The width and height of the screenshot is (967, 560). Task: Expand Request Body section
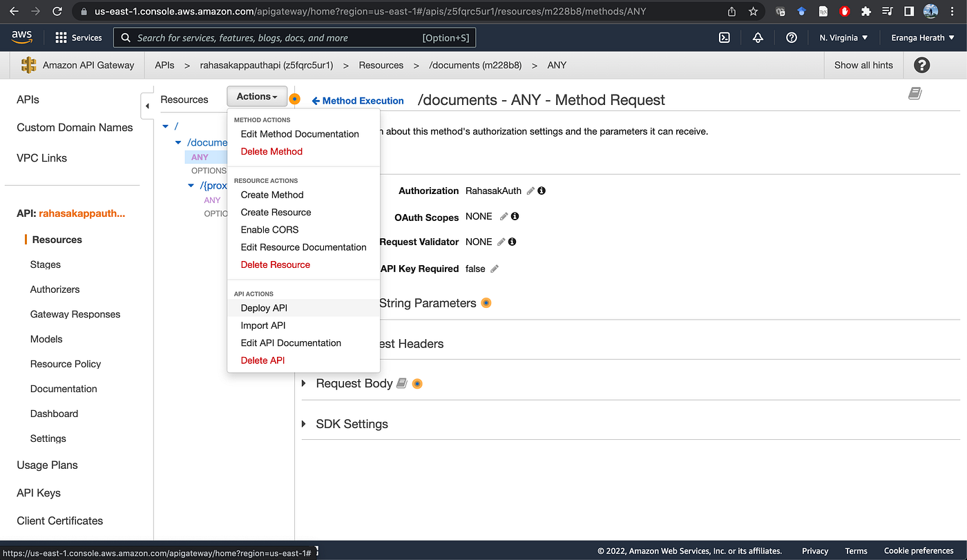[304, 383]
